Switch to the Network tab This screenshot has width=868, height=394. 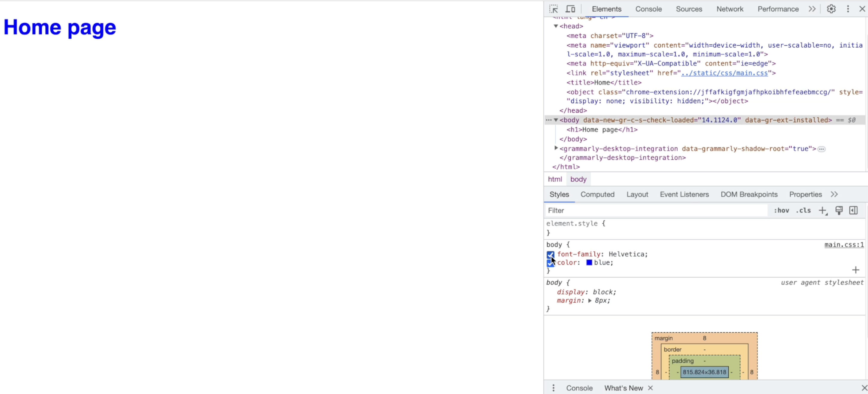[730, 9]
